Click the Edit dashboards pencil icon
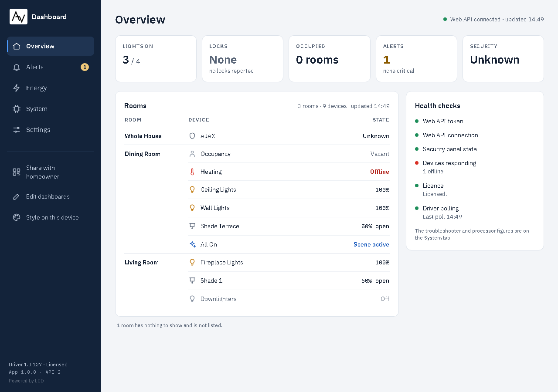 point(17,197)
